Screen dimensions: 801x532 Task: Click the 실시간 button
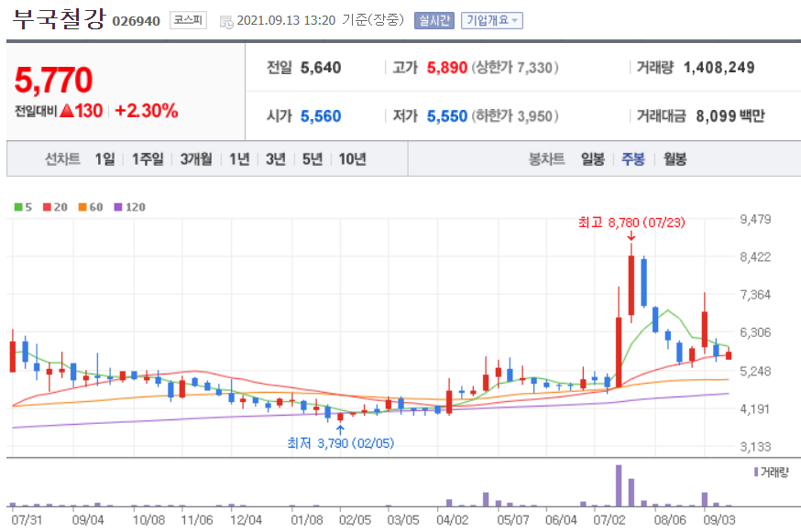(x=434, y=20)
